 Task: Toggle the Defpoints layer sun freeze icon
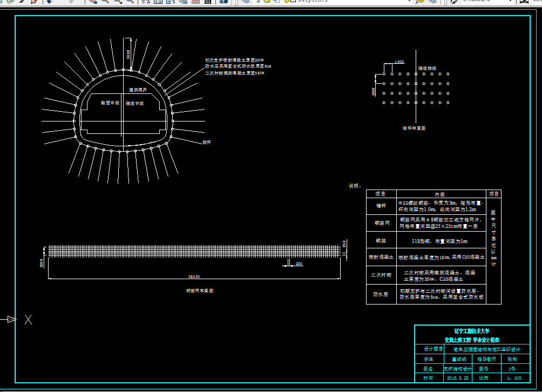(x=267, y=1)
